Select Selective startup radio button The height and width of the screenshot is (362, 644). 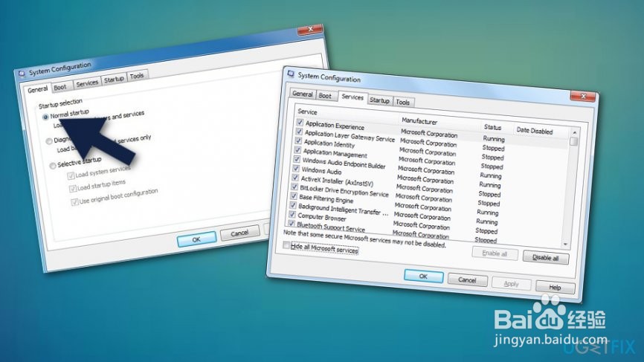tap(53, 166)
